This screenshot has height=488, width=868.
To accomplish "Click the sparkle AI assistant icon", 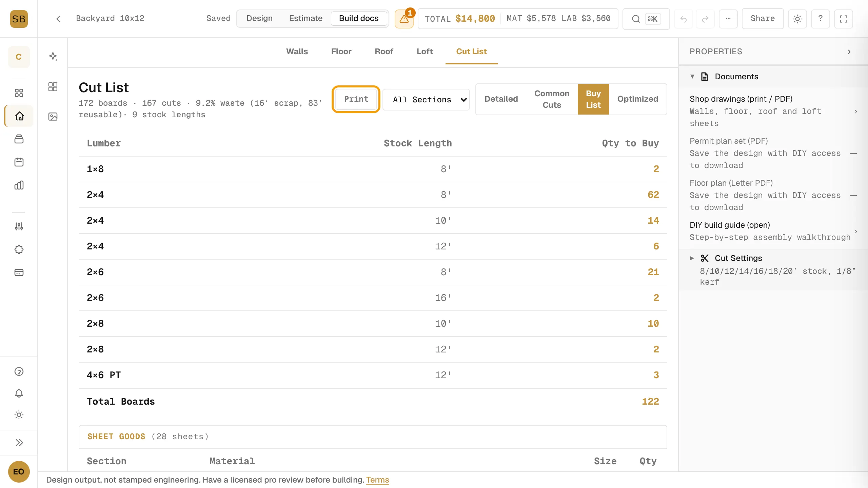I will click(53, 56).
